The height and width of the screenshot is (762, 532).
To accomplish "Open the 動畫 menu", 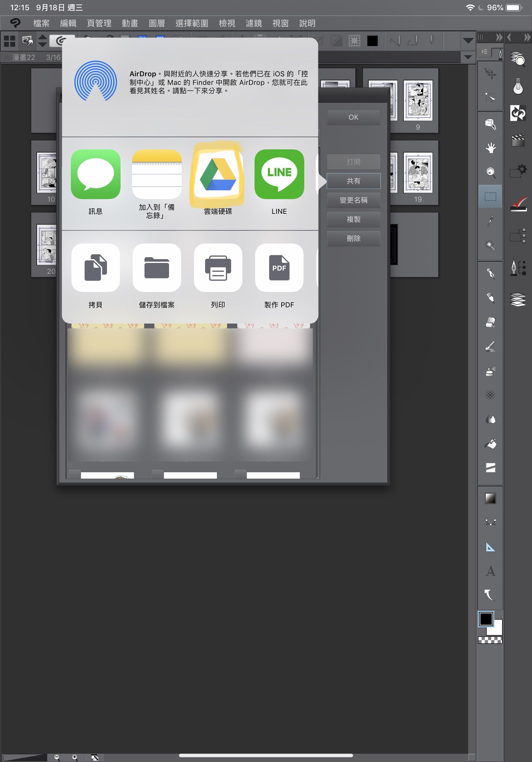I will click(x=130, y=23).
